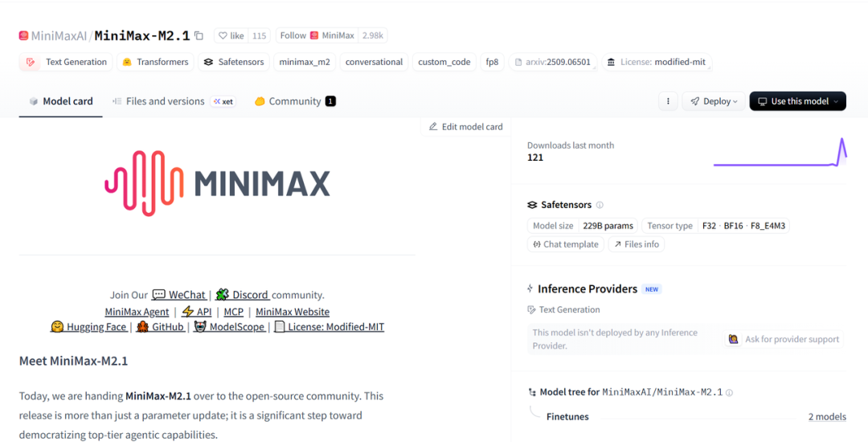Open the three-dot more options menu
This screenshot has height=442, width=868.
[668, 101]
